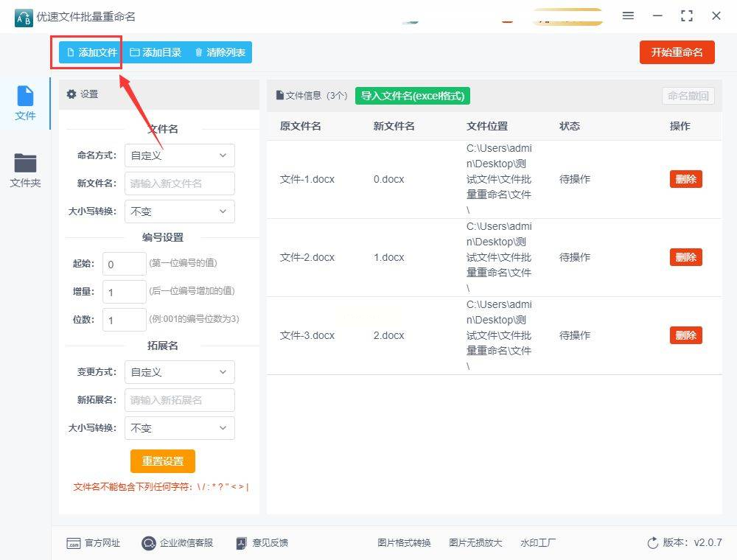
Task: Contact 企业微信客服 support
Action: pos(178,543)
